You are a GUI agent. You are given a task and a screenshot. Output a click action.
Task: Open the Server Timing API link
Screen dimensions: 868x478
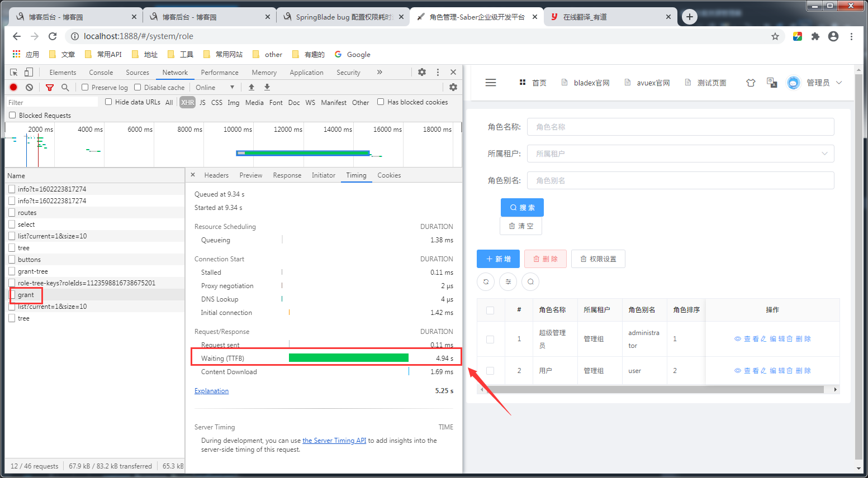coord(334,441)
